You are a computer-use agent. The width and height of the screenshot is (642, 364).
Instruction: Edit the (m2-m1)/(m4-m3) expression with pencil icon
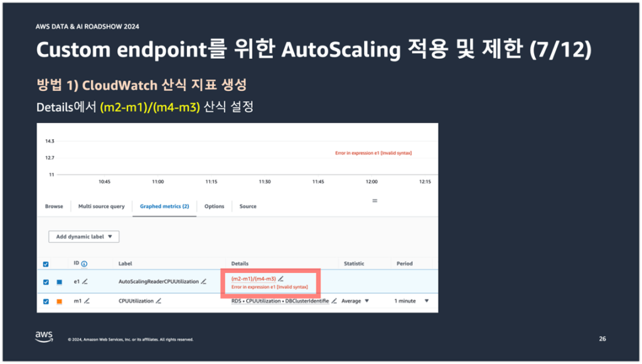(x=281, y=279)
